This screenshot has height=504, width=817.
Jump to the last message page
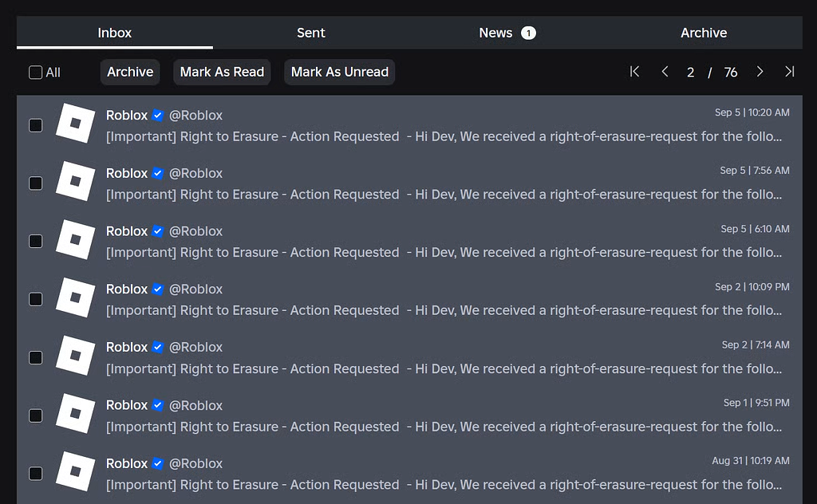tap(789, 72)
